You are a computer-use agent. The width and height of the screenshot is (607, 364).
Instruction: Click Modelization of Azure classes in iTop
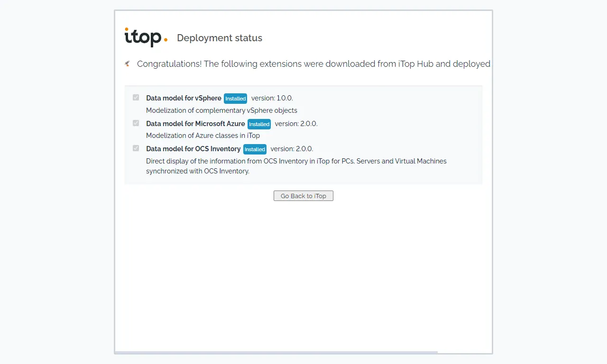[x=203, y=136]
